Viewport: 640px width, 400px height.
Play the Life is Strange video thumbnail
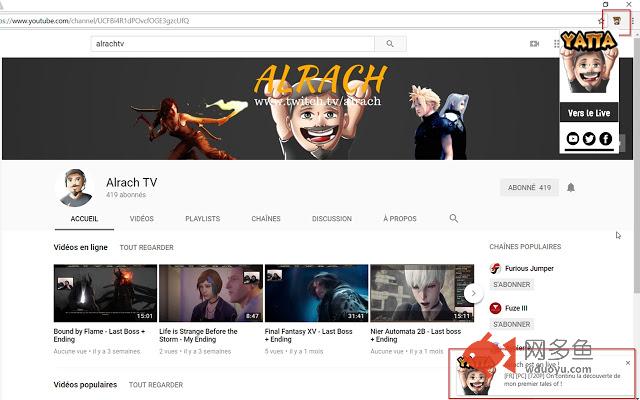211,293
